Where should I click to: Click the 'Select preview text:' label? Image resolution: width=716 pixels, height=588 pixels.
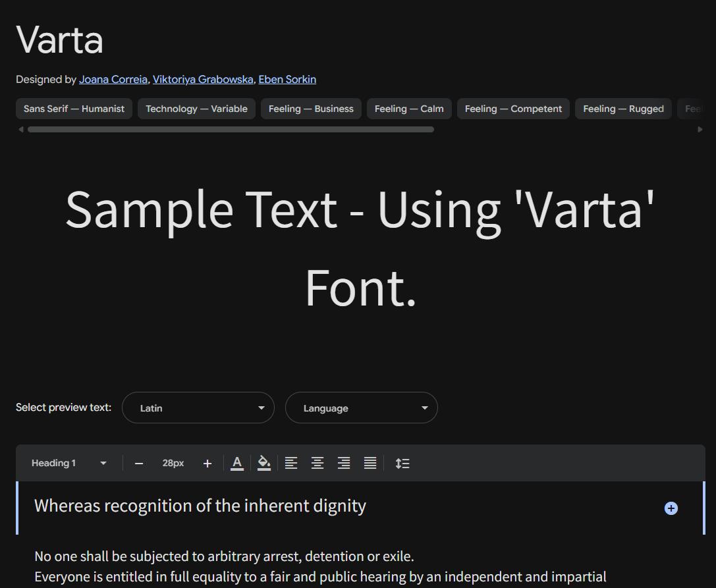click(63, 407)
